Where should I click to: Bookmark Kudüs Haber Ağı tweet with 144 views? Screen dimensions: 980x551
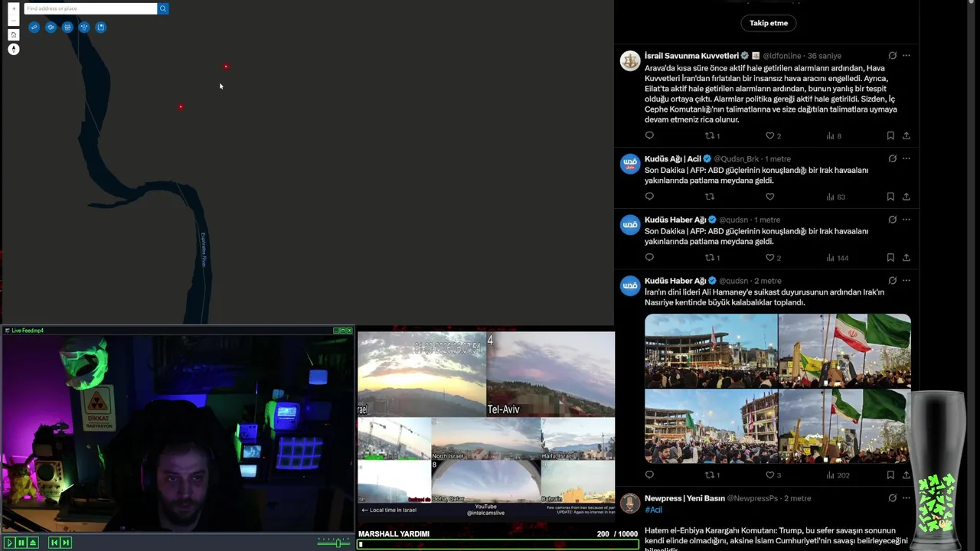(890, 258)
